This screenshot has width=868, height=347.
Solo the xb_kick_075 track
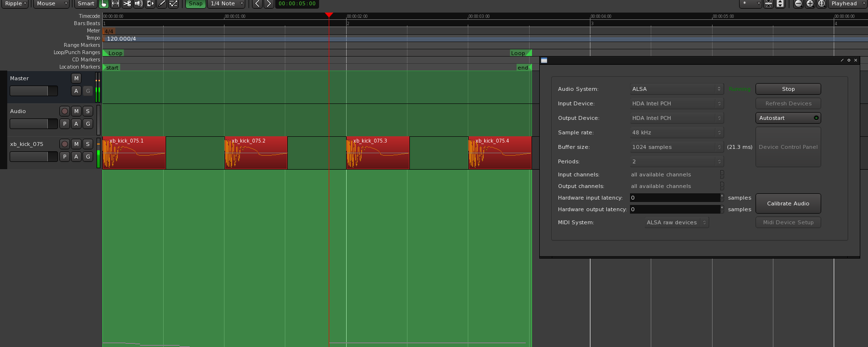coord(88,144)
